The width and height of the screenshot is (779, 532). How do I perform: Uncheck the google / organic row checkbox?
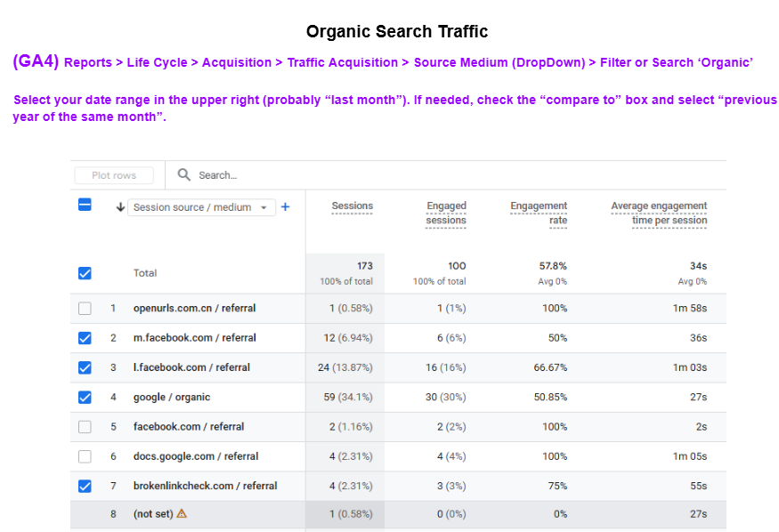85,397
